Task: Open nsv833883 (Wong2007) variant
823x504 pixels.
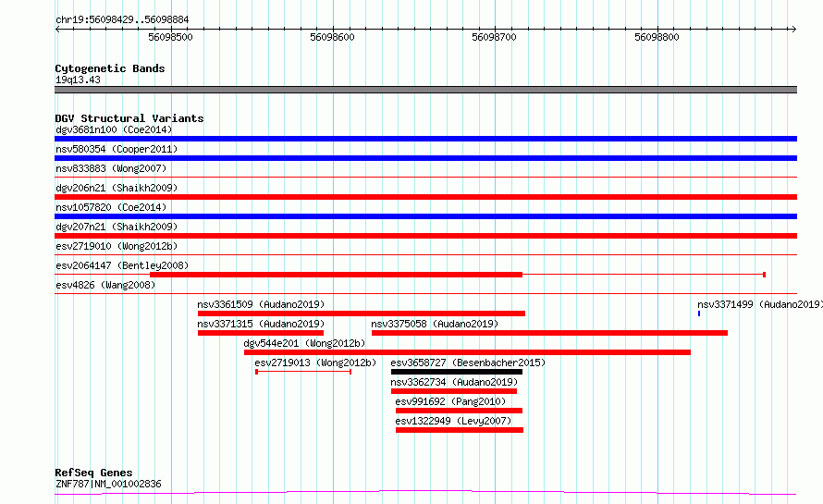Action: [x=111, y=168]
